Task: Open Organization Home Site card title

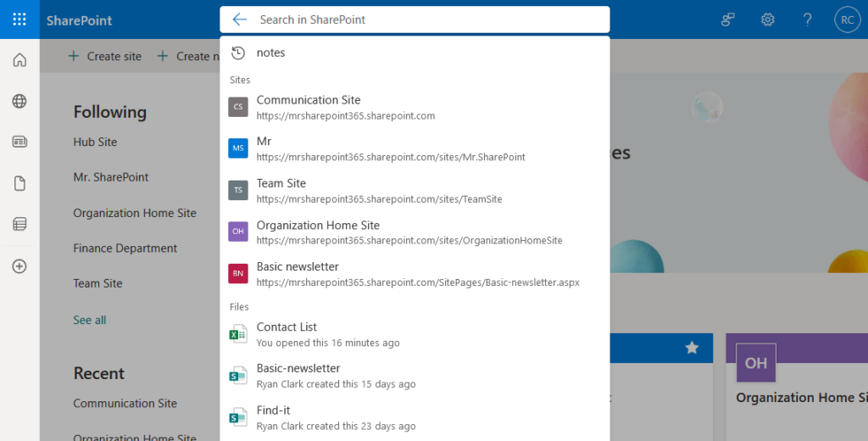Action: coord(802,397)
